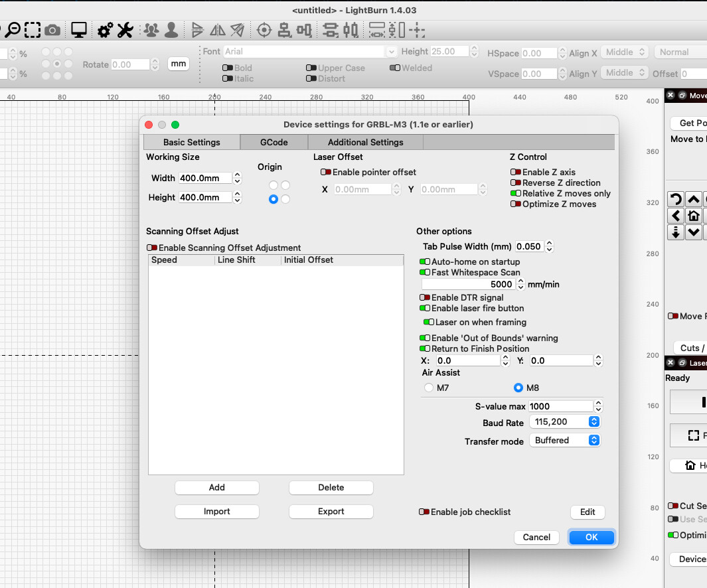Click the Import button

point(217,511)
